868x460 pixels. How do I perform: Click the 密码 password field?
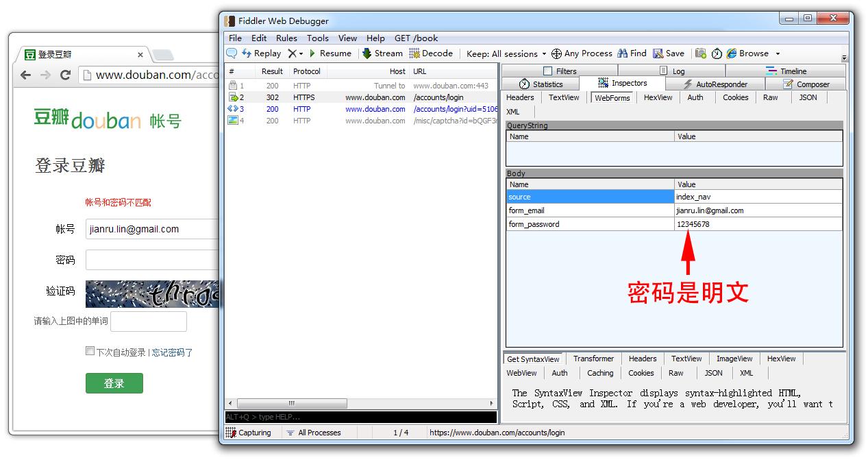(x=153, y=260)
